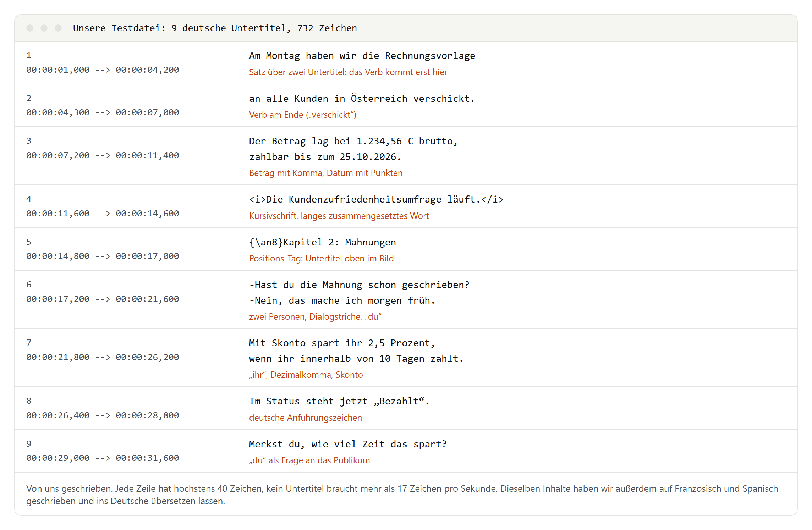812x530 pixels.
Task: Click note '„ihr“, Dezimalkomma, Skonto'
Action: tap(306, 375)
